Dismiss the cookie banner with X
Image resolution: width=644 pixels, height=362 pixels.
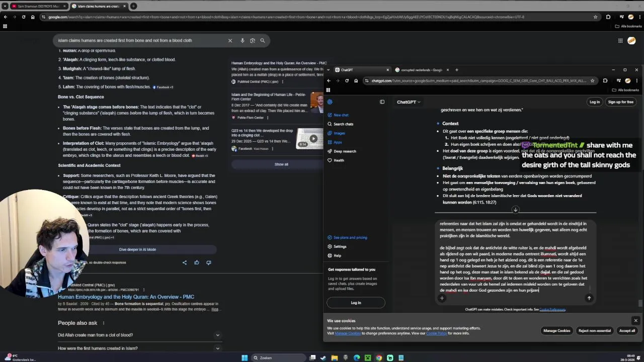[x=635, y=320]
